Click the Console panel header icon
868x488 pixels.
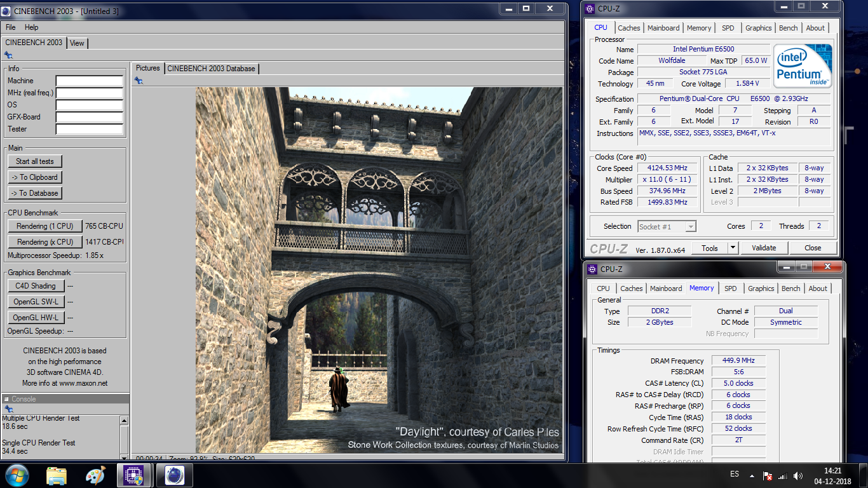(x=6, y=399)
